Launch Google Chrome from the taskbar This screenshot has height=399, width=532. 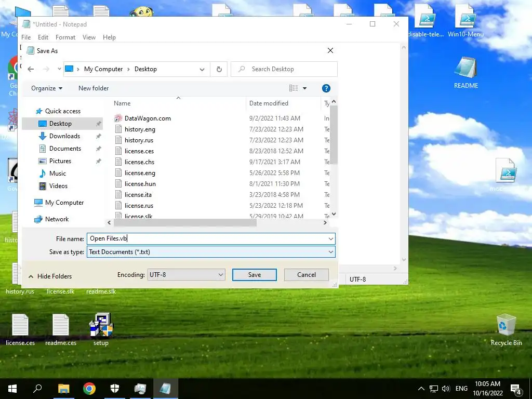pos(89,389)
